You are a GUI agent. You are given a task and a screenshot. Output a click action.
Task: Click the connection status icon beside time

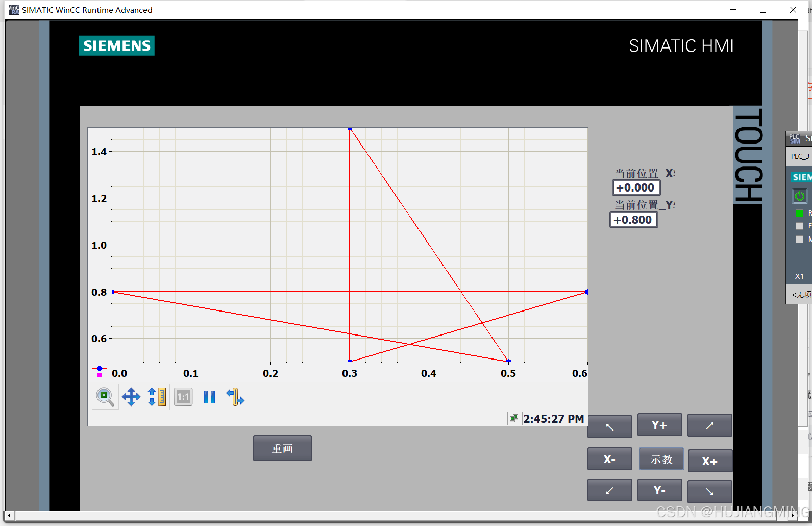click(x=514, y=419)
